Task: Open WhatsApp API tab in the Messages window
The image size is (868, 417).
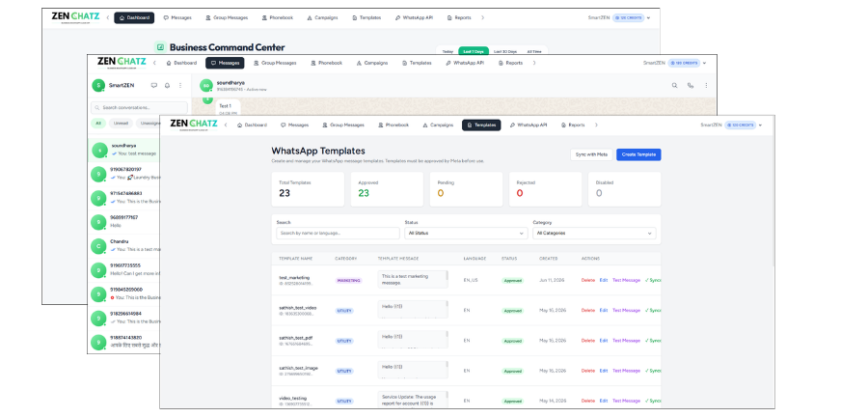Action: pos(465,63)
